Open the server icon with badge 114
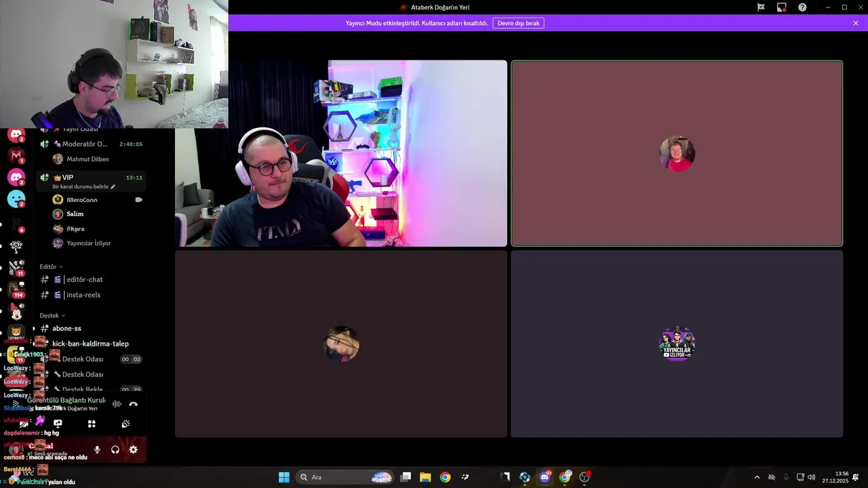Image resolution: width=868 pixels, height=488 pixels. [16, 290]
